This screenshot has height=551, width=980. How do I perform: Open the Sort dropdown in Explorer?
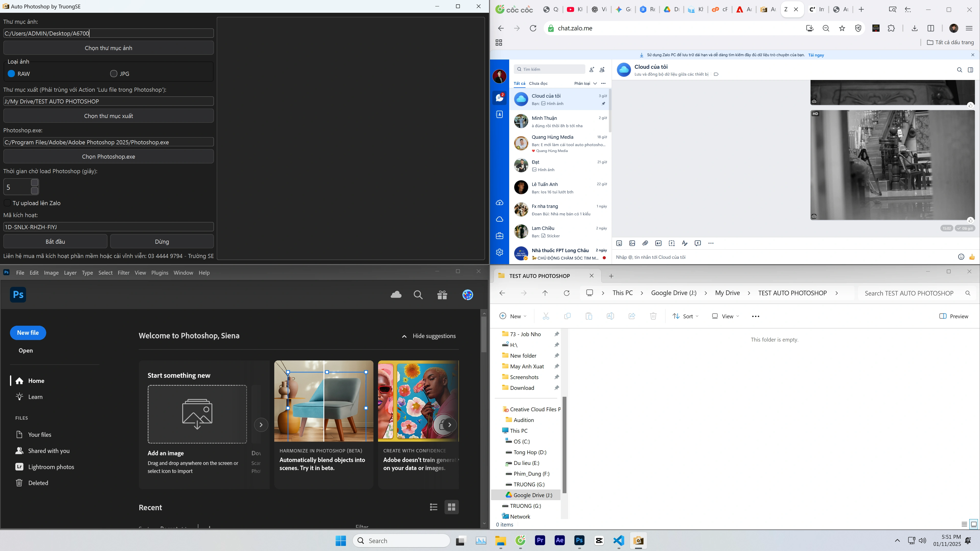686,316
